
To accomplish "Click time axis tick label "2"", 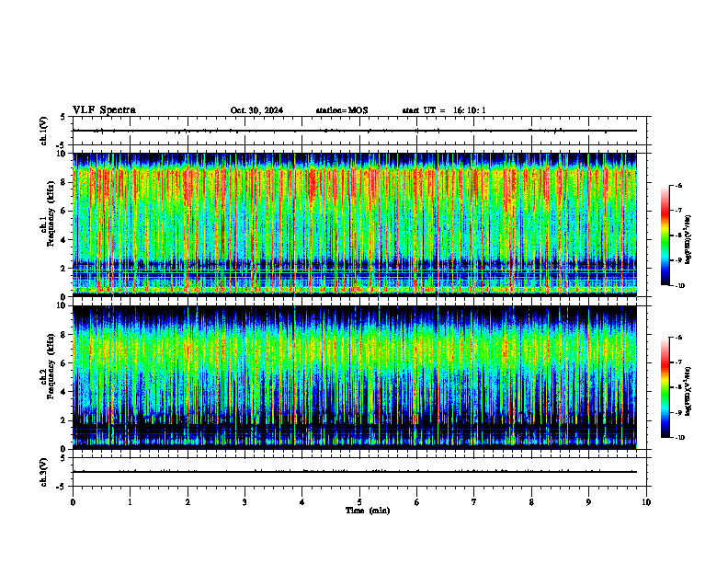I will click(x=188, y=502).
